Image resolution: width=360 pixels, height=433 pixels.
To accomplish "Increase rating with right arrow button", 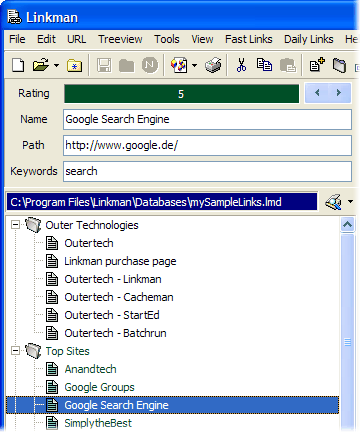I will pyautogui.click(x=339, y=93).
